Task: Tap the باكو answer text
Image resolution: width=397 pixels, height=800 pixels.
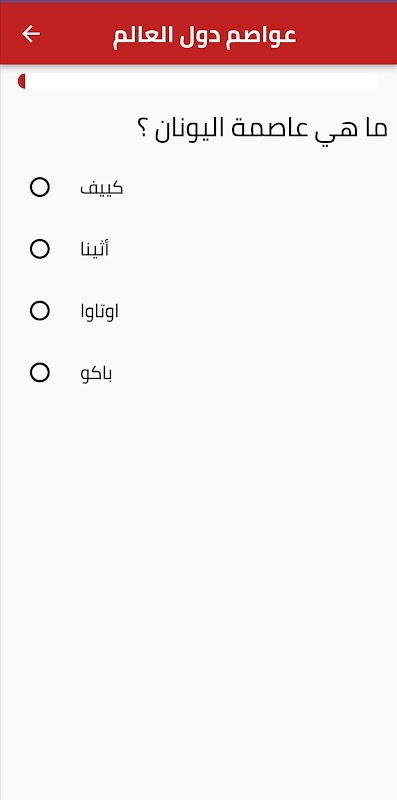Action: (96, 373)
